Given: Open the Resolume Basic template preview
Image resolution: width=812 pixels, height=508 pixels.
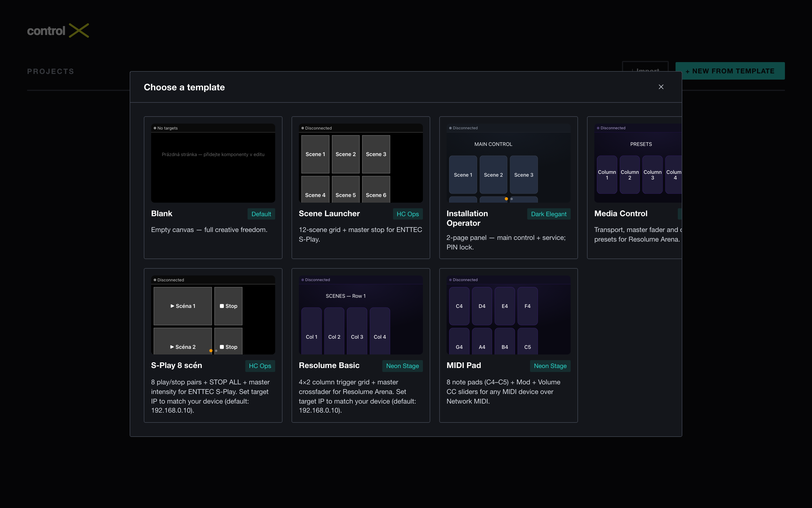Looking at the screenshot, I should [361, 315].
